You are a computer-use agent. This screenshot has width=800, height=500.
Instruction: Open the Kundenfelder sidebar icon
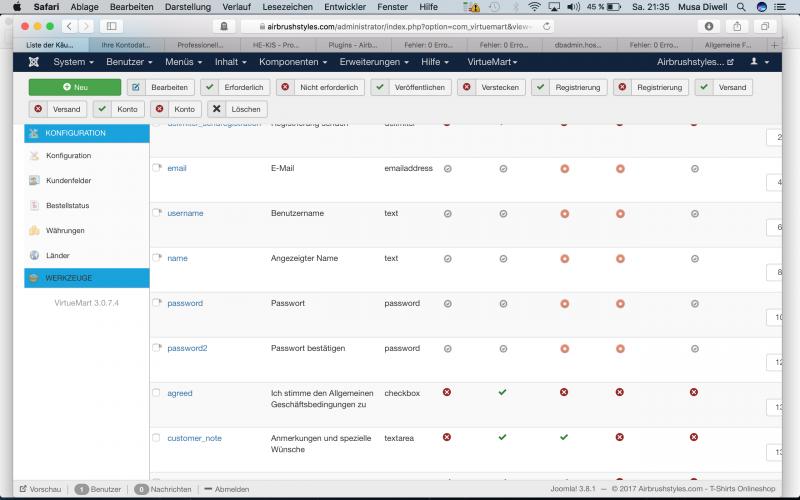[x=35, y=181]
